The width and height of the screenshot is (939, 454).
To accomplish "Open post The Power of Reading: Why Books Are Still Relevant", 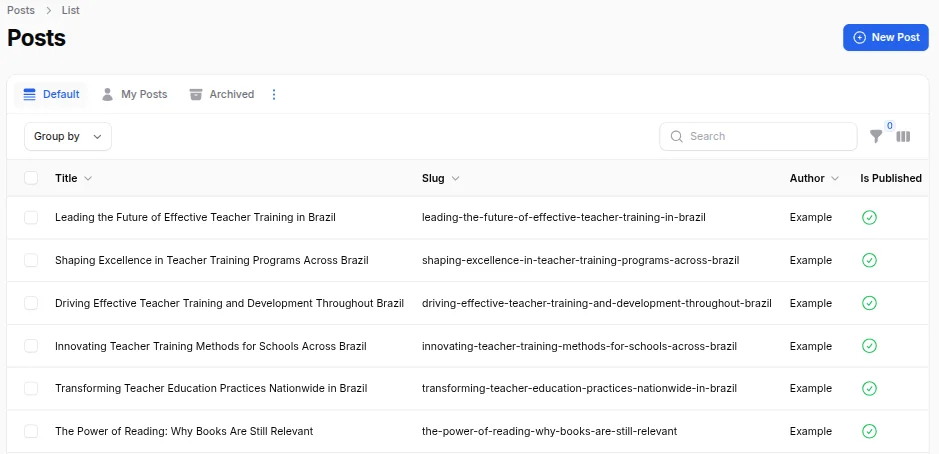I will [184, 431].
